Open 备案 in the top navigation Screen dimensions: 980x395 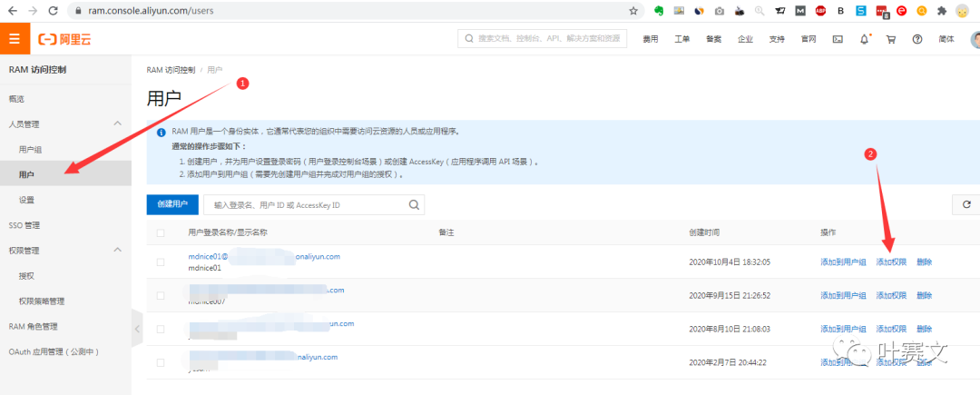tap(714, 39)
